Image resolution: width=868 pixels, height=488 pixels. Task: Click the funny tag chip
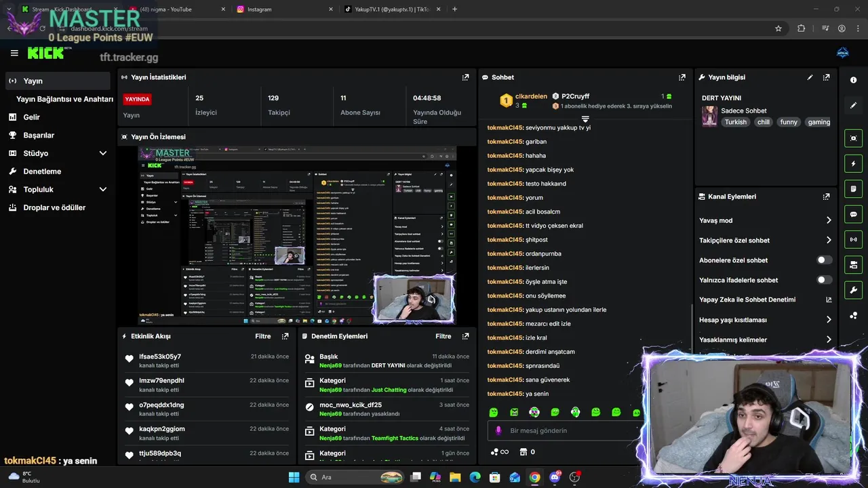click(x=789, y=122)
